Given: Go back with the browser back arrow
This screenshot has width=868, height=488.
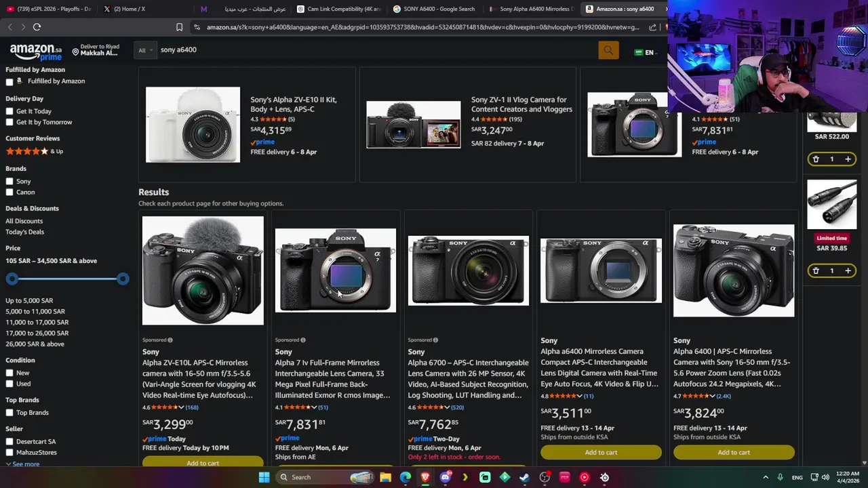Looking at the screenshot, I should pyautogui.click(x=9, y=27).
